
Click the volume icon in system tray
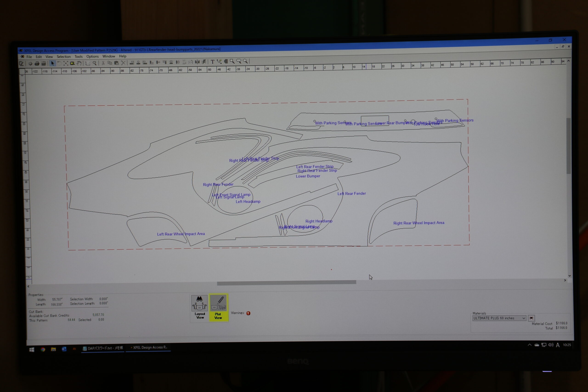pos(551,345)
